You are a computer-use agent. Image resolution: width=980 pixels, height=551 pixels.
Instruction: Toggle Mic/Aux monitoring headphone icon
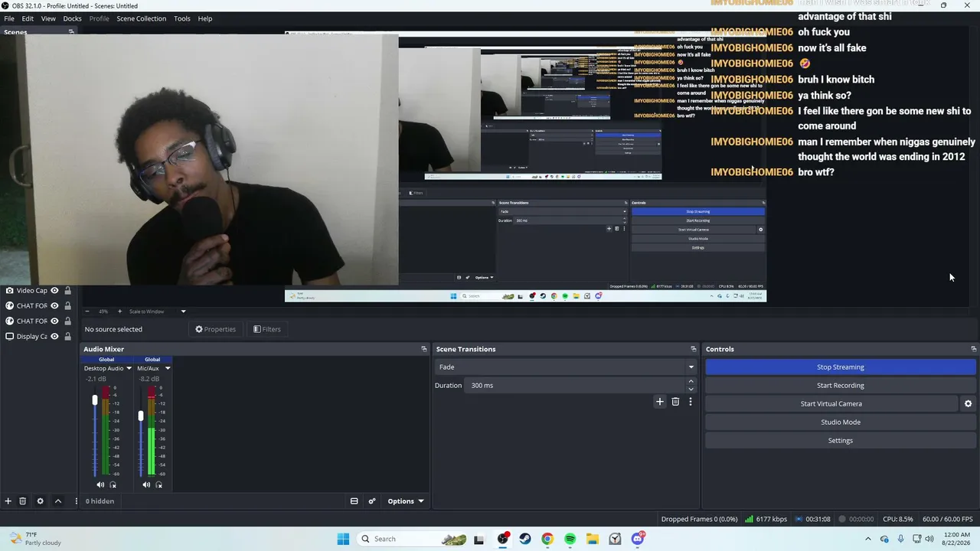pos(159,484)
